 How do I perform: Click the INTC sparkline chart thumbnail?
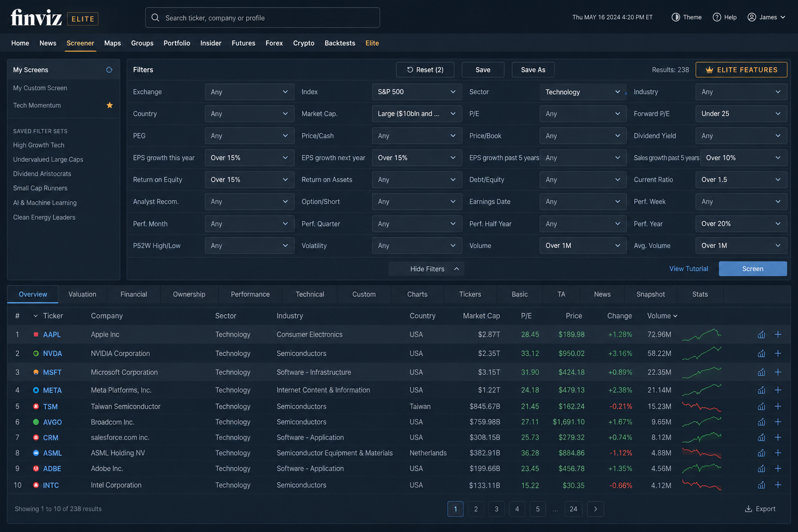click(x=702, y=485)
